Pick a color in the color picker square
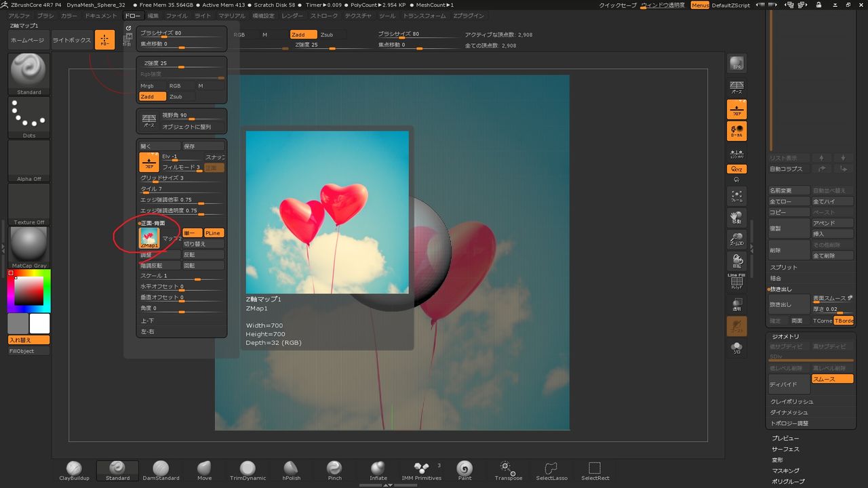 point(28,291)
